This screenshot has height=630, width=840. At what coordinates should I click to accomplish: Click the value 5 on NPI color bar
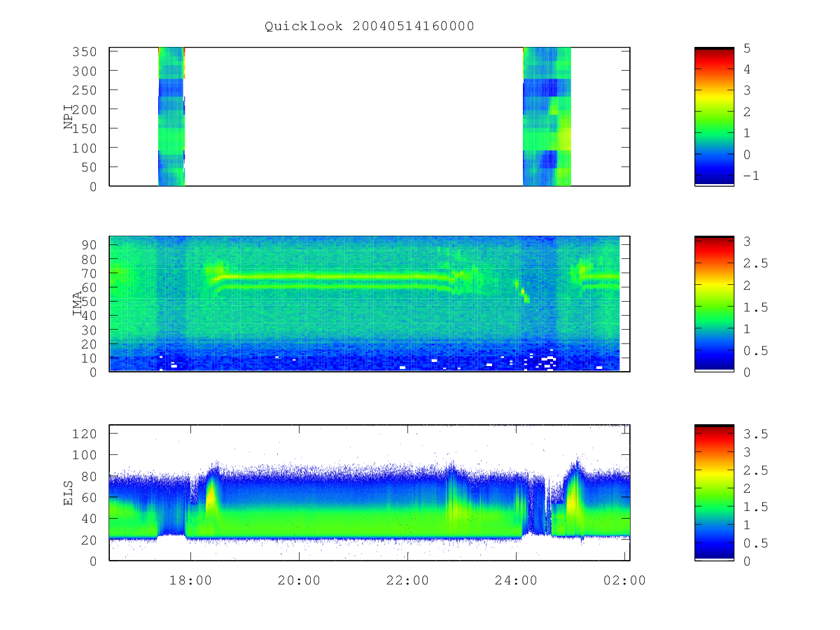point(746,48)
